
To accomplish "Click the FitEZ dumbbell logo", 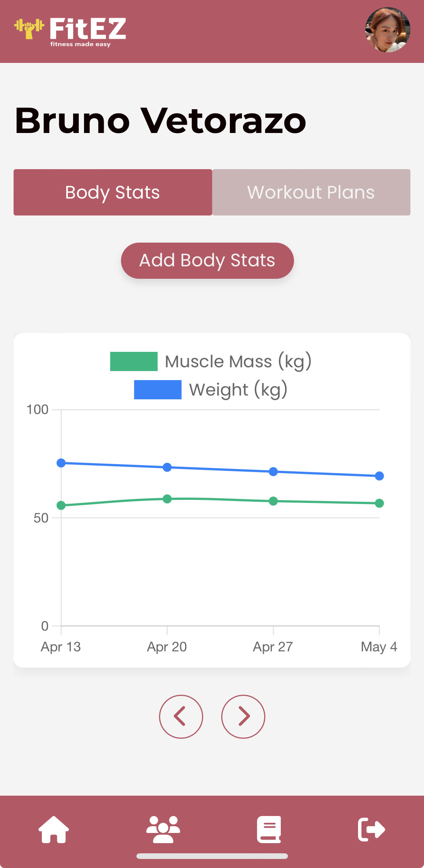I will tap(29, 29).
